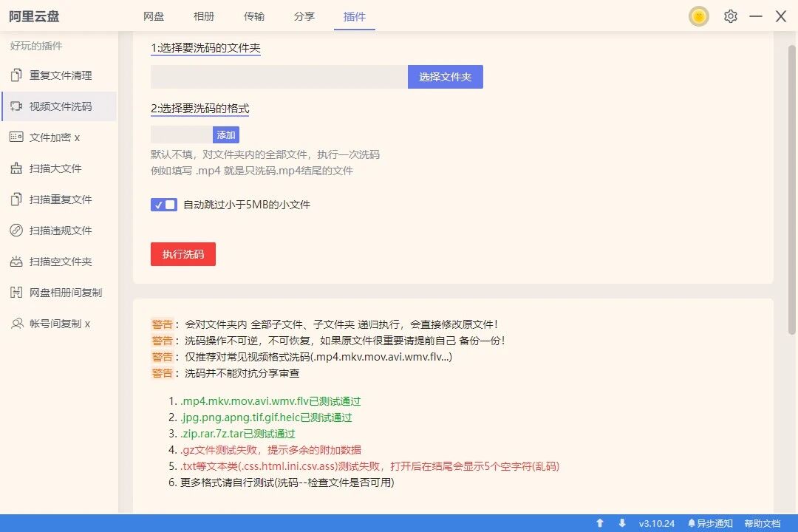The image size is (798, 532).
Task: Click warning 洗码并不能对抗分享审查
Action: click(242, 373)
